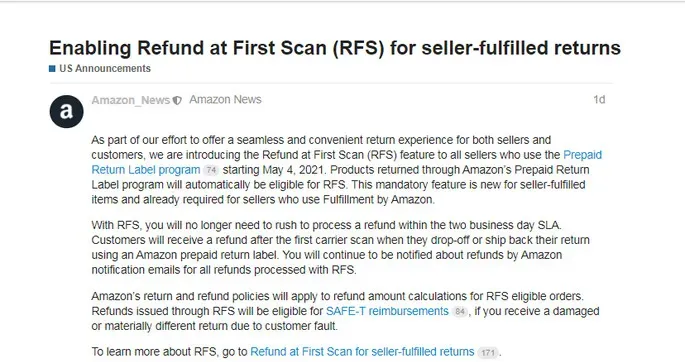Click the blue square category icon
Image resolution: width=685 pixels, height=362 pixels.
coord(52,69)
